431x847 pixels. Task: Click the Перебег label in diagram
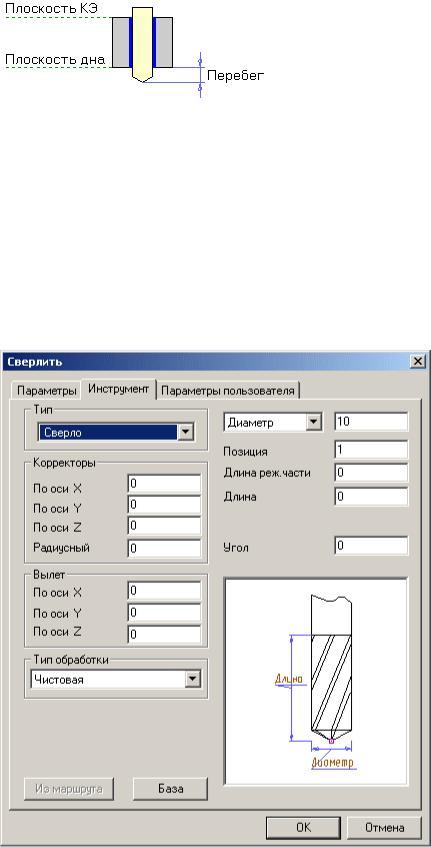click(x=235, y=76)
